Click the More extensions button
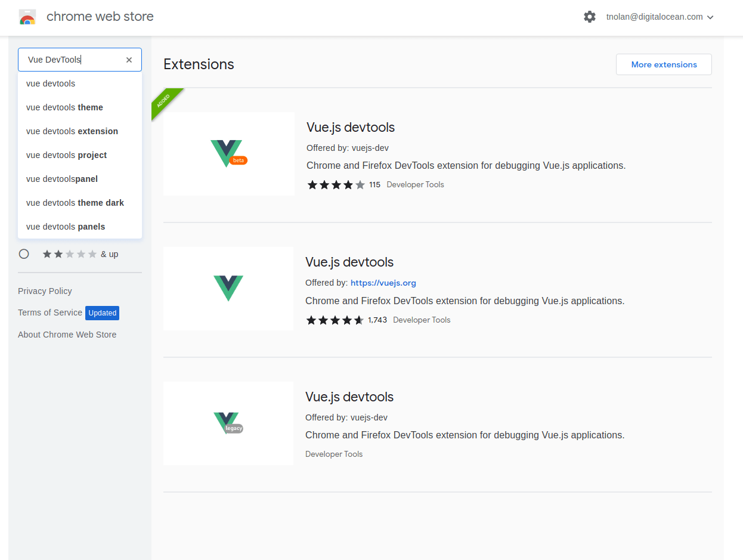Screen dimensions: 743x560 pyautogui.click(x=663, y=64)
